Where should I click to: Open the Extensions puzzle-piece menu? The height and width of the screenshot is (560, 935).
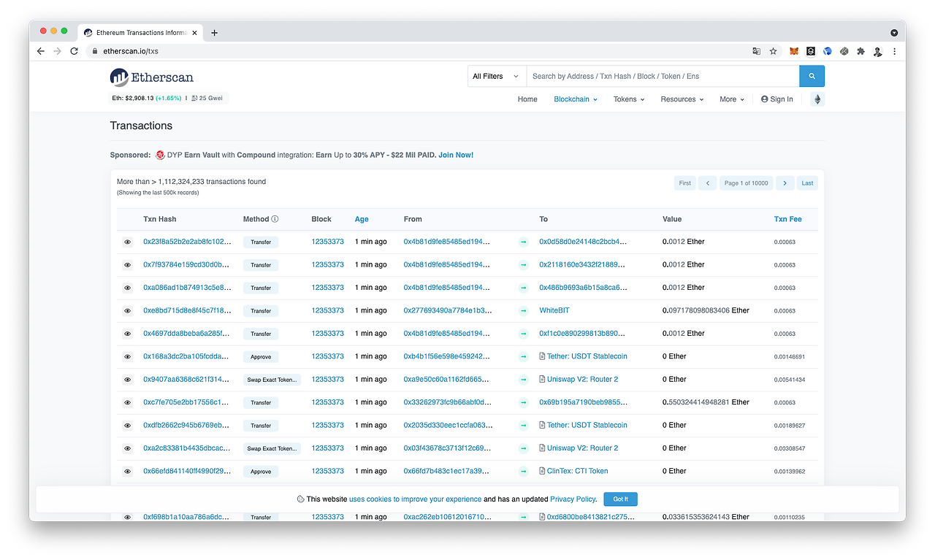coord(860,51)
